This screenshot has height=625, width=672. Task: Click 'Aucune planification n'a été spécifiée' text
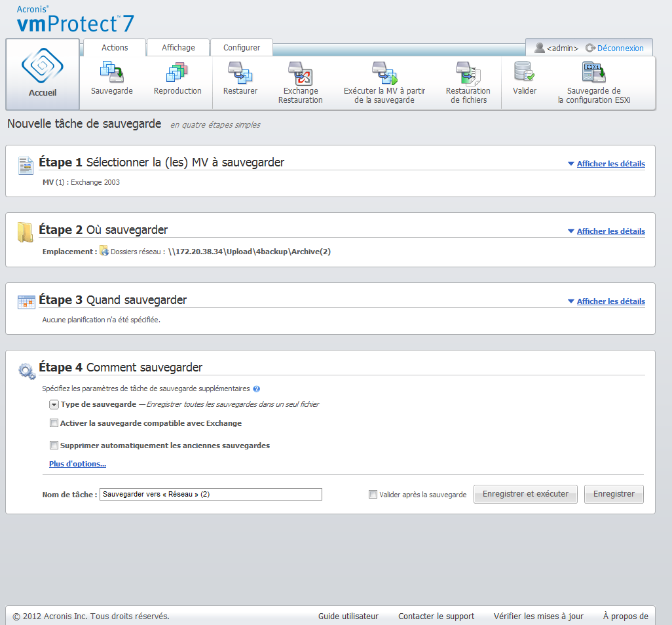[101, 320]
